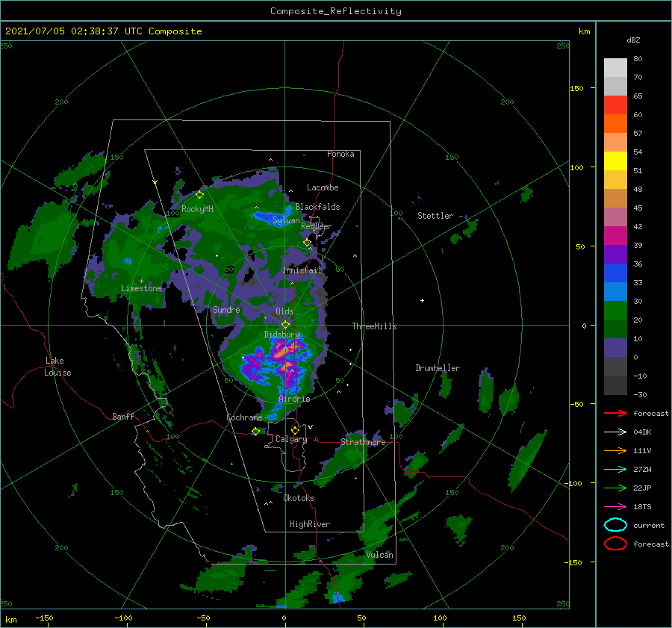
Task: Click the red forecast arrow in legend
Action: point(615,413)
